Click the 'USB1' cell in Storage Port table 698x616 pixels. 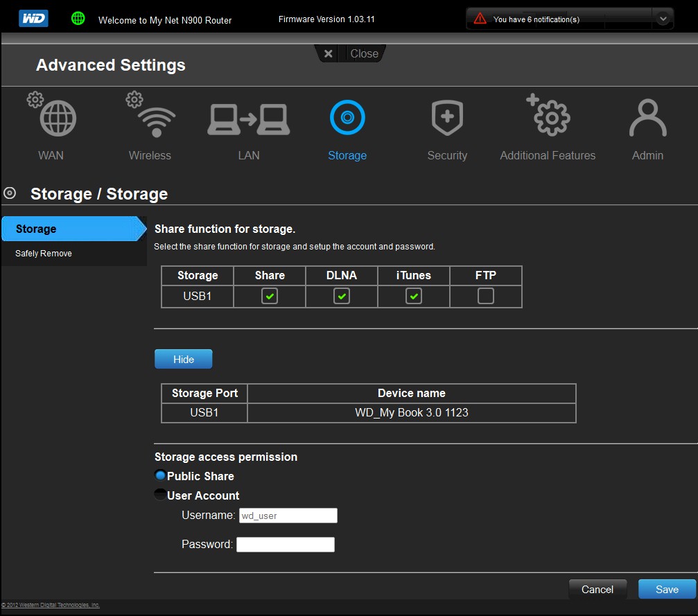coord(204,412)
